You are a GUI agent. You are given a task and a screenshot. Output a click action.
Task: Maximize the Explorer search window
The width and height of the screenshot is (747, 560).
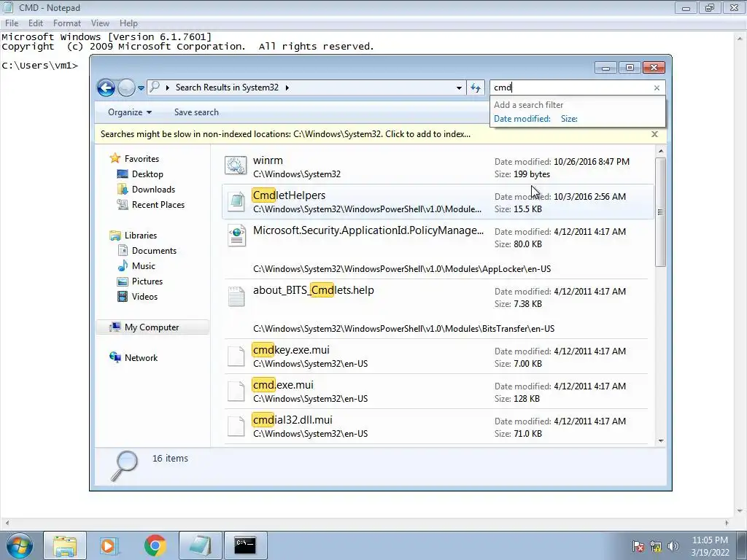coord(630,68)
